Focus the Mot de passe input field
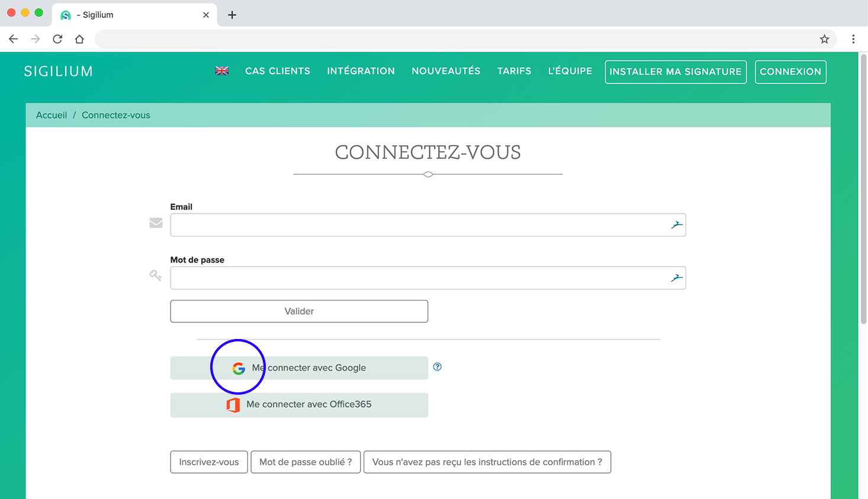The image size is (868, 499). point(428,278)
